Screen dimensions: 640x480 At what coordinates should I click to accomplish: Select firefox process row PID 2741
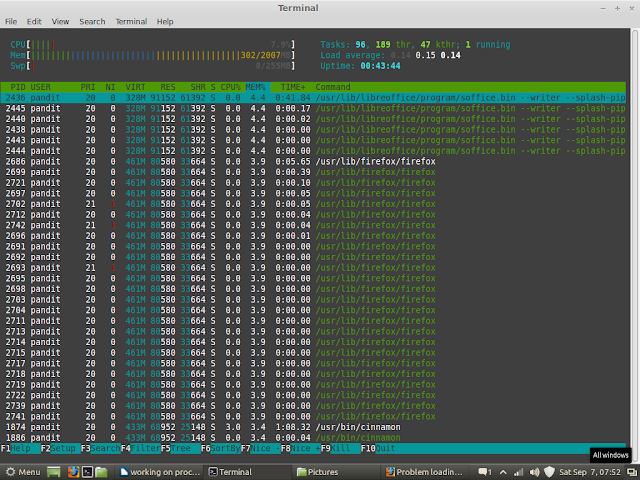coord(313,416)
